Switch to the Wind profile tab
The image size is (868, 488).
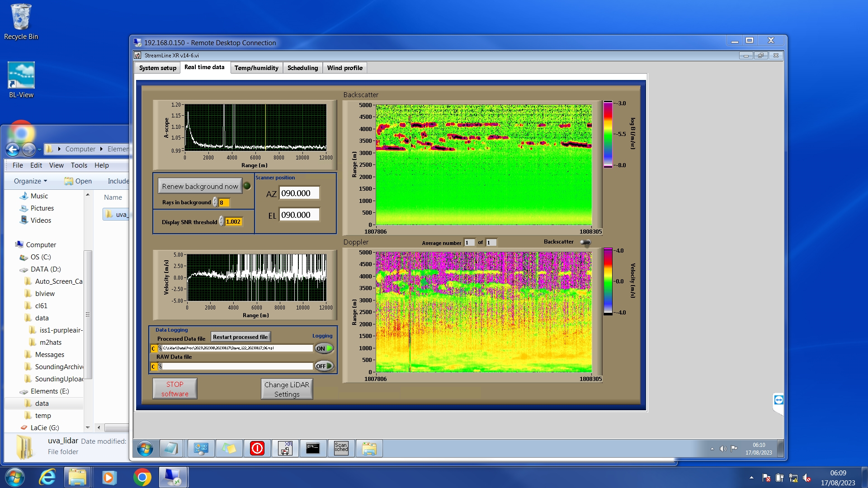click(344, 68)
